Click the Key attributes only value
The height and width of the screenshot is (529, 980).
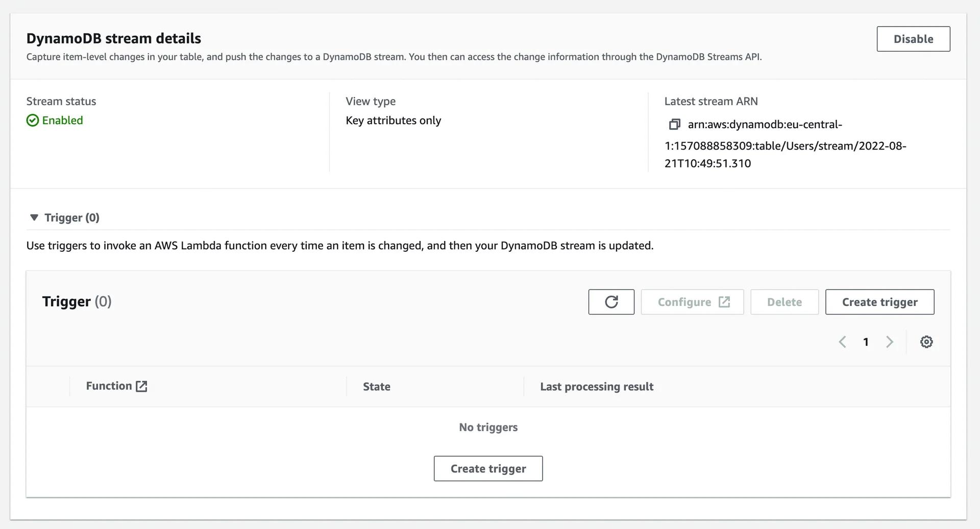point(394,121)
